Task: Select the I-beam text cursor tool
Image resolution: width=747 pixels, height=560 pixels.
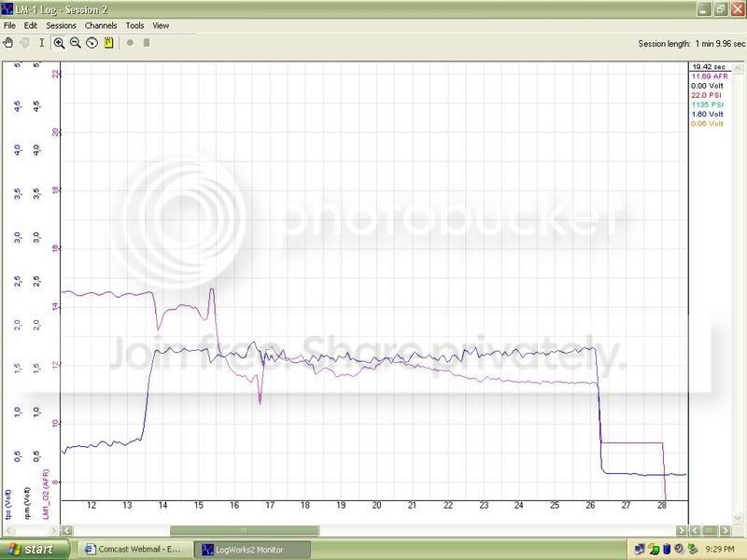Action: coord(42,43)
